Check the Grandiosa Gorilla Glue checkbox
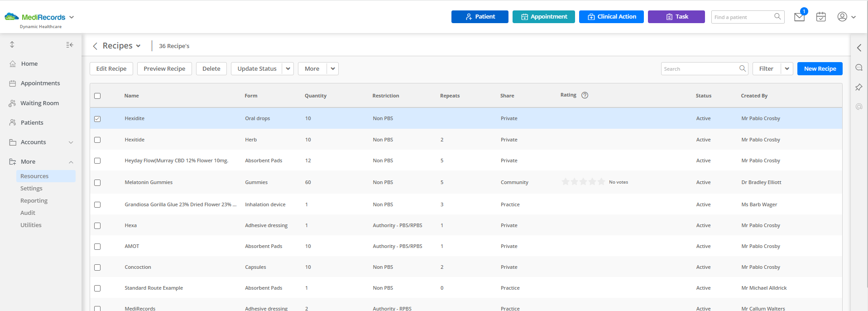Screen dimensions: 868x311 [x=97, y=204]
